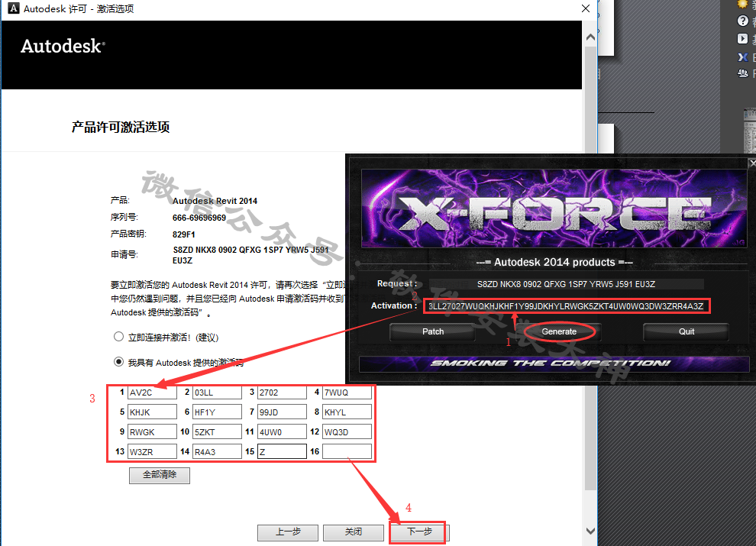Select activation code field 15 containing Z

pos(282,451)
